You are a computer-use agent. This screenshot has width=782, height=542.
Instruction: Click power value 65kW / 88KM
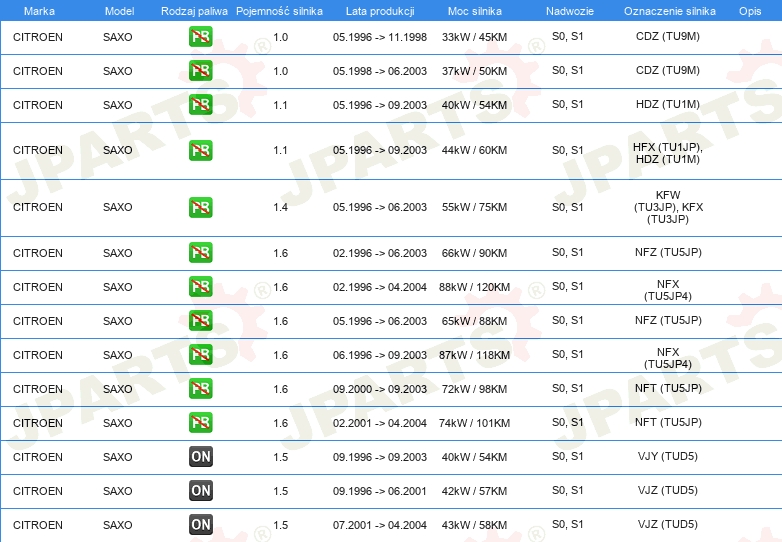[x=474, y=321]
